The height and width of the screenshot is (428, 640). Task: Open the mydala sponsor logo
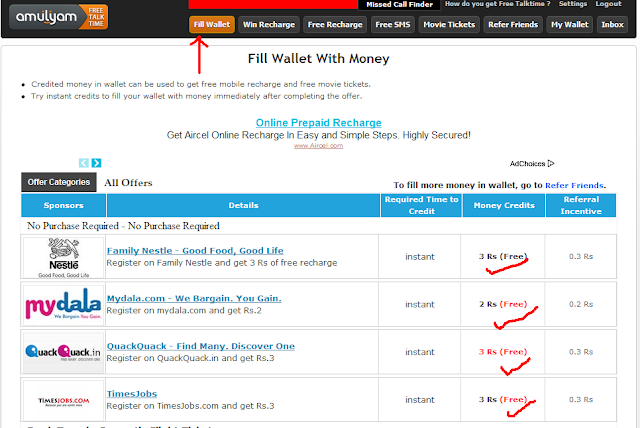coord(64,305)
